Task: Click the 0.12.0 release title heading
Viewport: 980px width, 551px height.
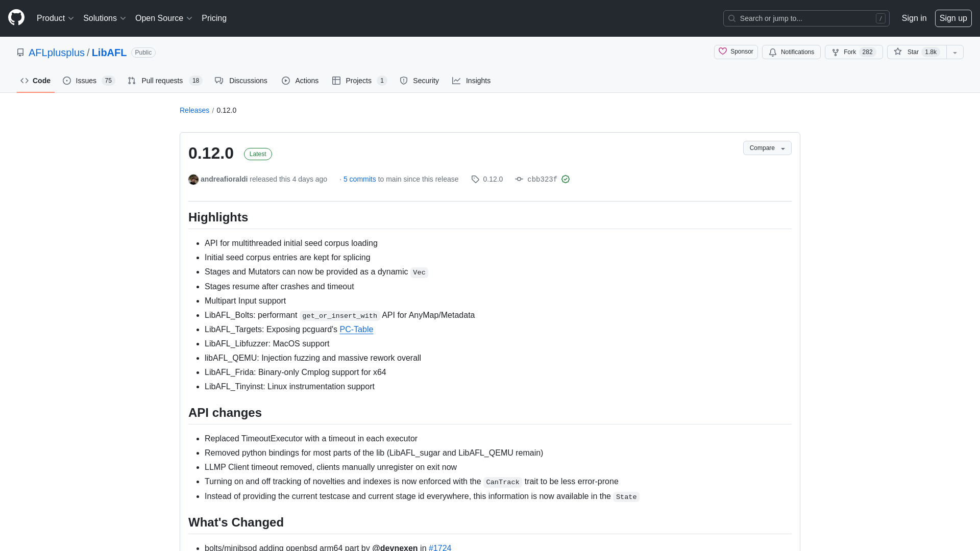Action: pyautogui.click(x=211, y=153)
